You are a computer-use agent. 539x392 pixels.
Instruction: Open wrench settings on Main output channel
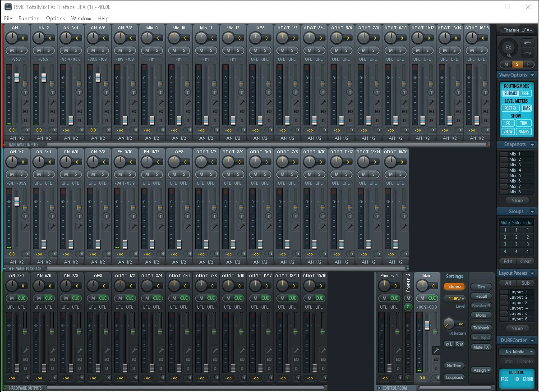click(x=436, y=350)
